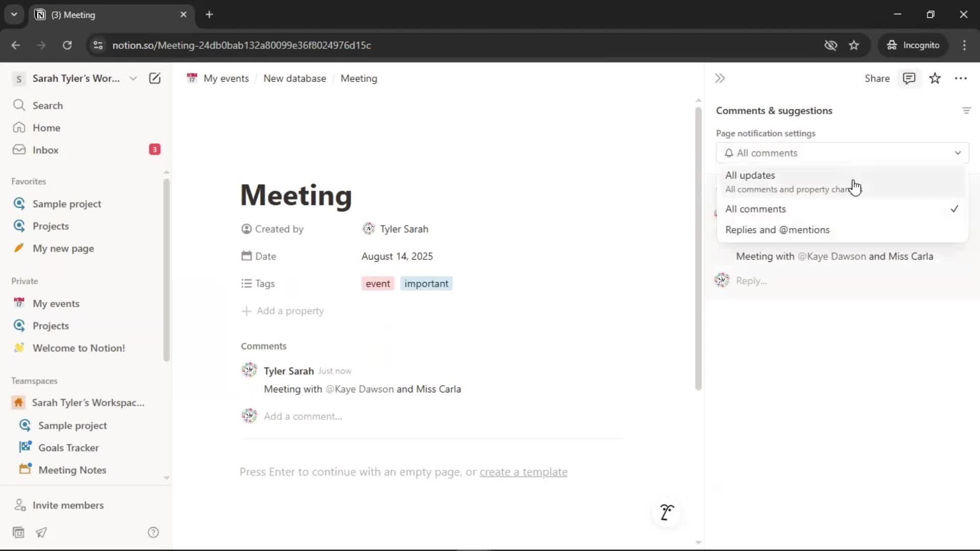The image size is (980, 551).
Task: Open the help question mark icon
Action: (x=153, y=532)
